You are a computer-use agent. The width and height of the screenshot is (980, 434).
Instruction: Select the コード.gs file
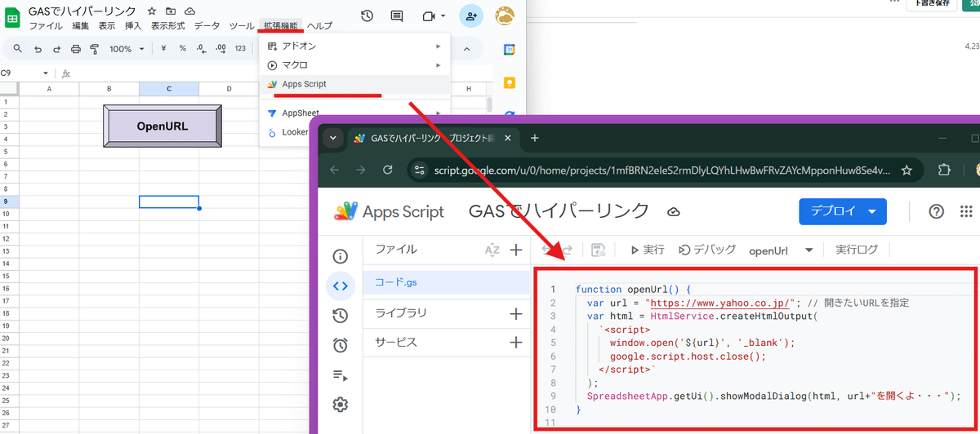point(447,282)
